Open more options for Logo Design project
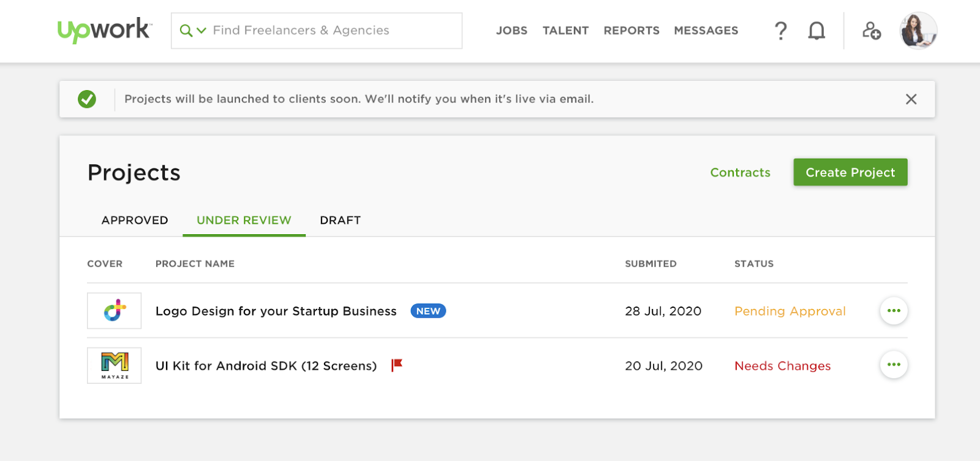980x461 pixels. click(894, 311)
